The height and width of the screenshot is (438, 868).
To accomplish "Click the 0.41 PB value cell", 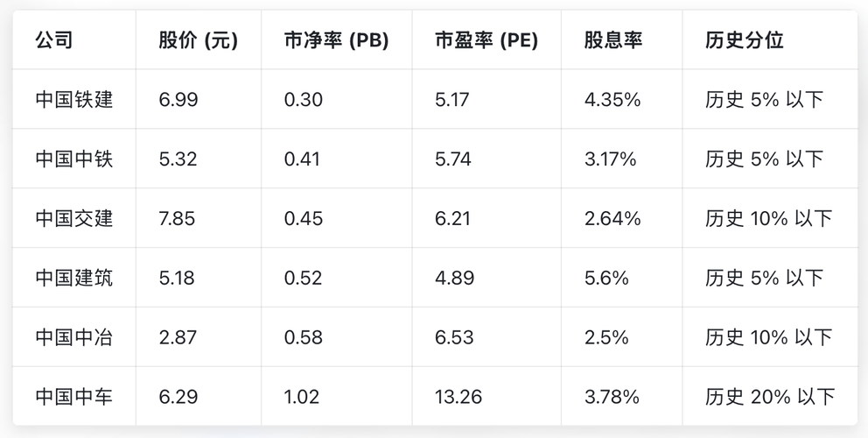I will click(302, 159).
